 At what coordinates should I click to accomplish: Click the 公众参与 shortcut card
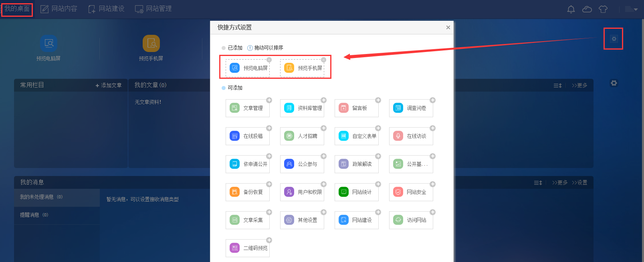pos(302,164)
